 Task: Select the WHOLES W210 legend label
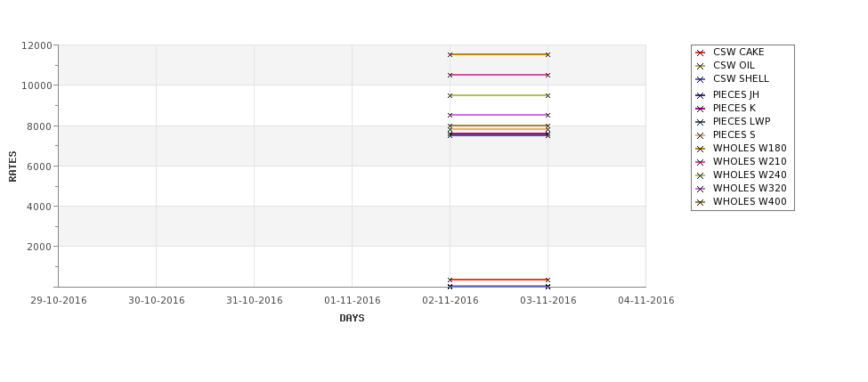pos(750,162)
